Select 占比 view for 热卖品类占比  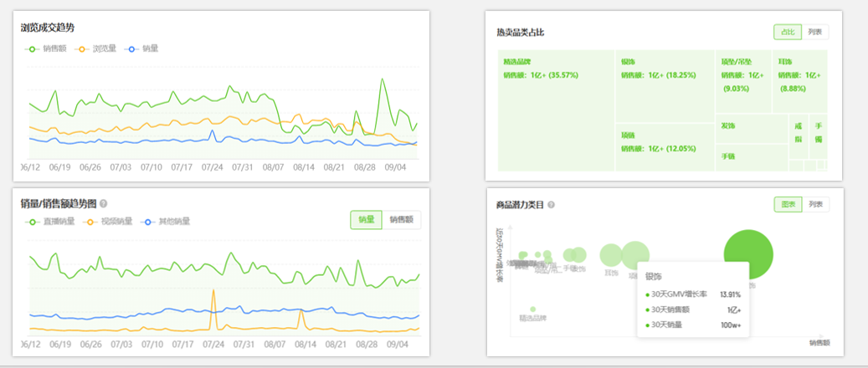[x=788, y=33]
